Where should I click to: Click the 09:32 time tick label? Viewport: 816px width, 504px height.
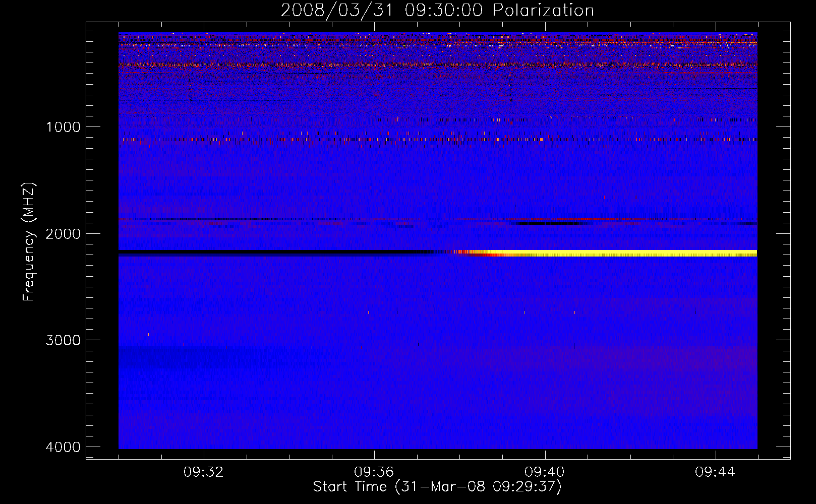204,472
